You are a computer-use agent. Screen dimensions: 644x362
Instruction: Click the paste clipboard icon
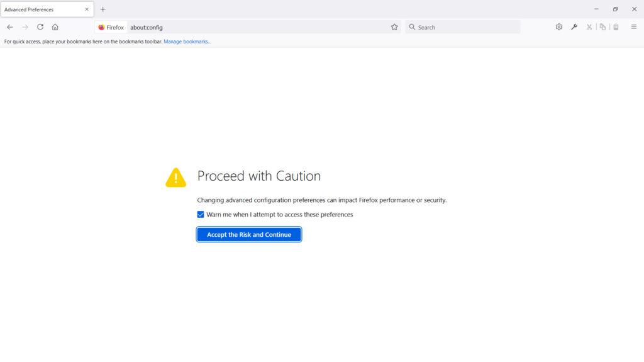click(x=616, y=27)
